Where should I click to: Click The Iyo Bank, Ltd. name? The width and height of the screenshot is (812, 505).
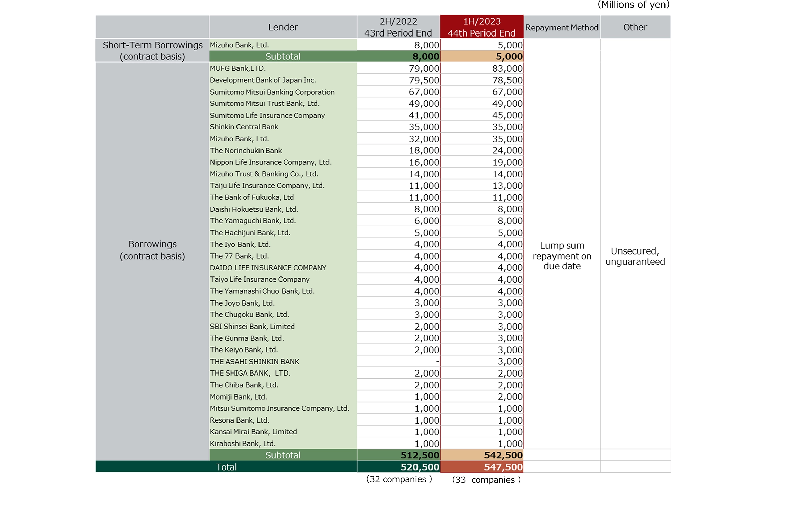240,244
